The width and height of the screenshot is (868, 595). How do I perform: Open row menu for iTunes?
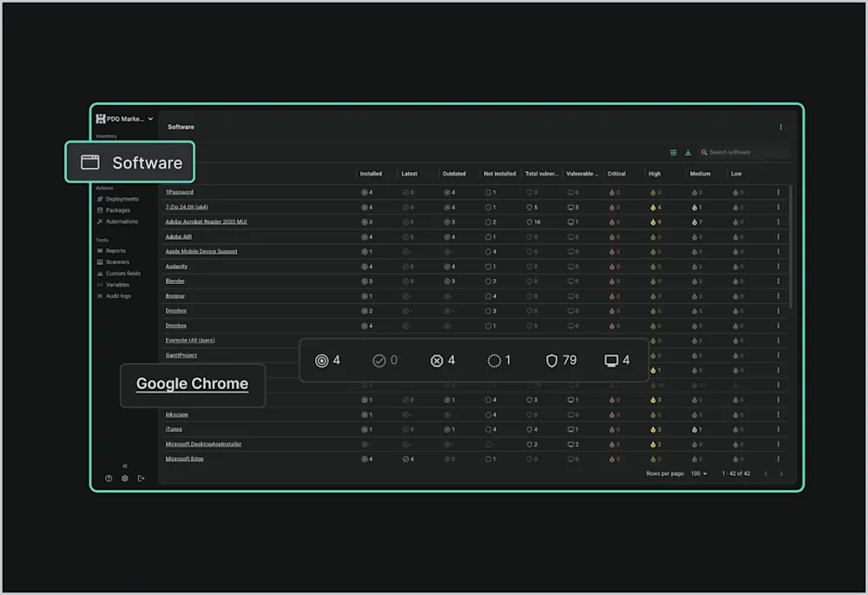tap(778, 429)
